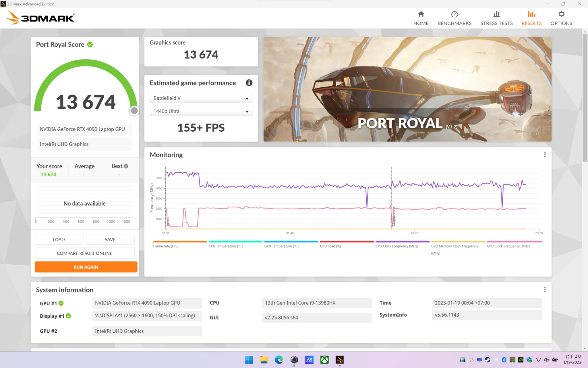The width and height of the screenshot is (588, 368).
Task: Open the NVIDIA tray icon
Action: tap(521, 360)
